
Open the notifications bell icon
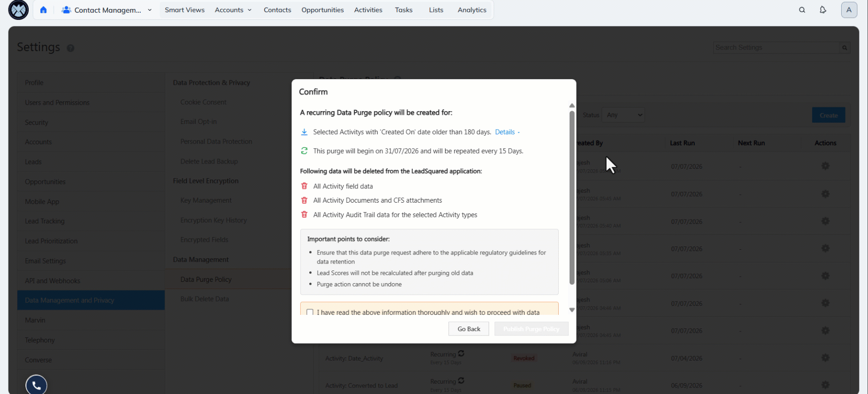(x=823, y=10)
